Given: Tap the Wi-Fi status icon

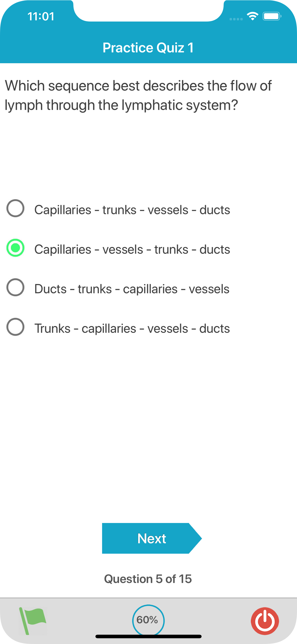Looking at the screenshot, I should pyautogui.click(x=253, y=17).
